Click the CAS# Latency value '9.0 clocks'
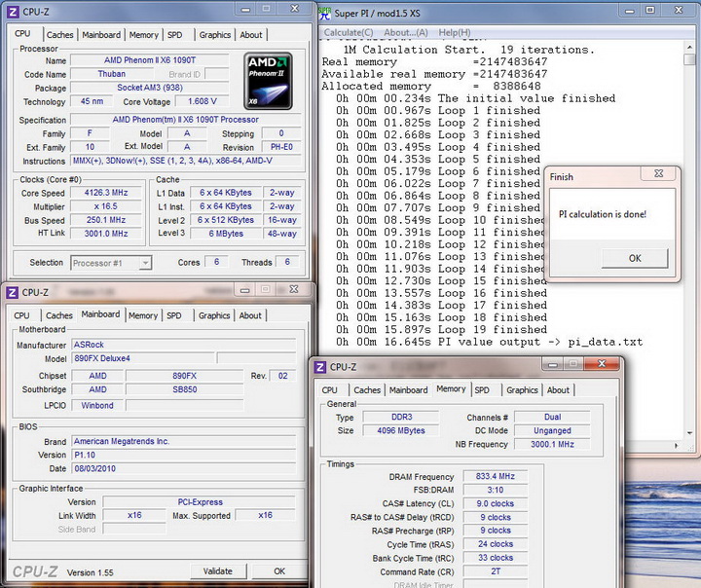The width and height of the screenshot is (701, 588). pyautogui.click(x=496, y=503)
